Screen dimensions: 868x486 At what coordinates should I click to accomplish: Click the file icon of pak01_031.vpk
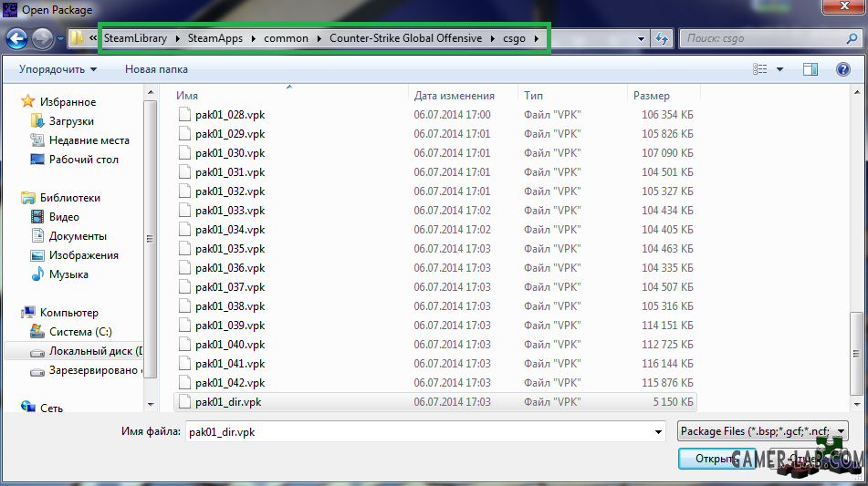[x=184, y=172]
